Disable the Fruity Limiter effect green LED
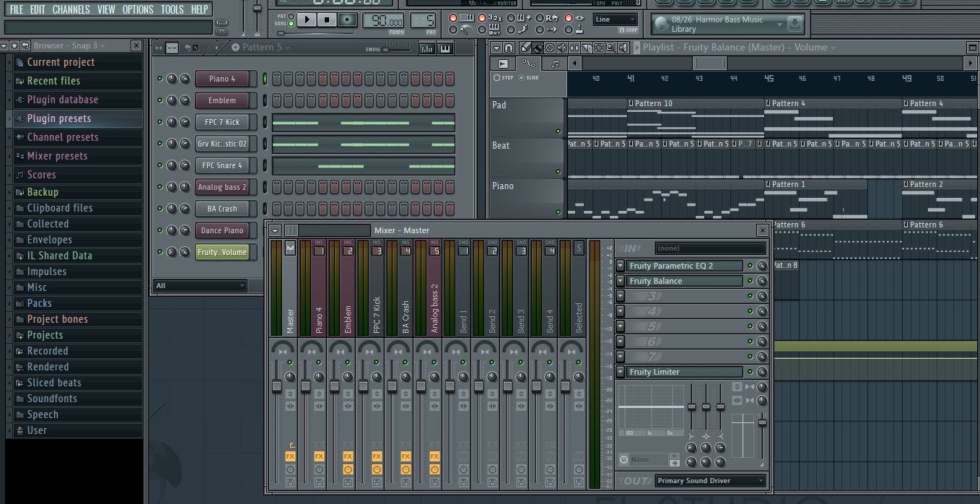This screenshot has width=980, height=504. pos(750,372)
